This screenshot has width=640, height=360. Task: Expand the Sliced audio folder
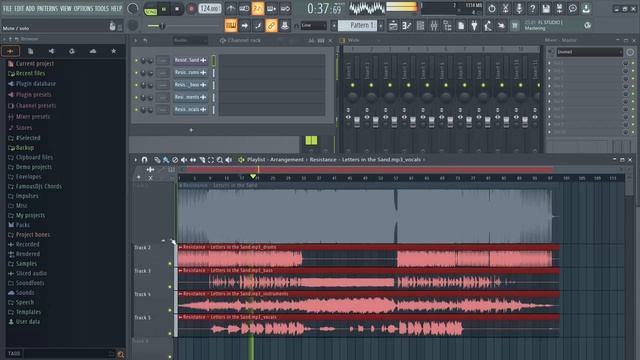(31, 273)
